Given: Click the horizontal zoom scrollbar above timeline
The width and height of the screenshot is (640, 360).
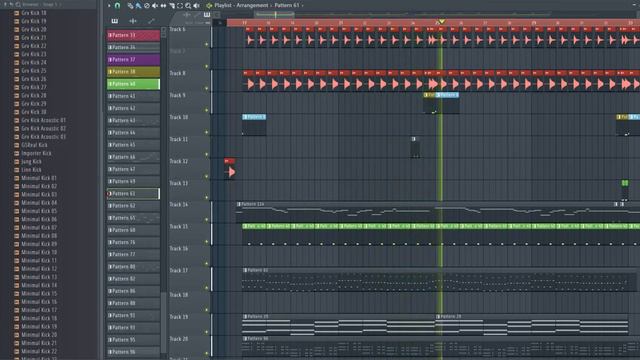Looking at the screenshot, I should [275, 15].
